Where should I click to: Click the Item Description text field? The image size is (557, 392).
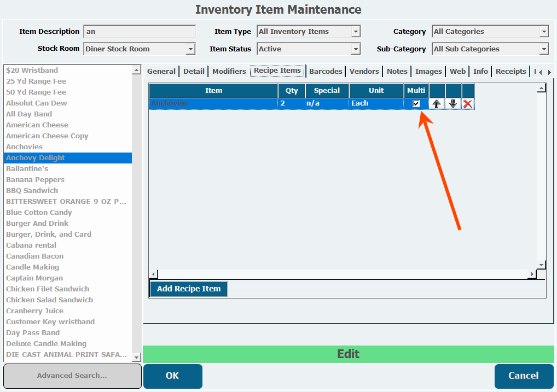pos(140,32)
